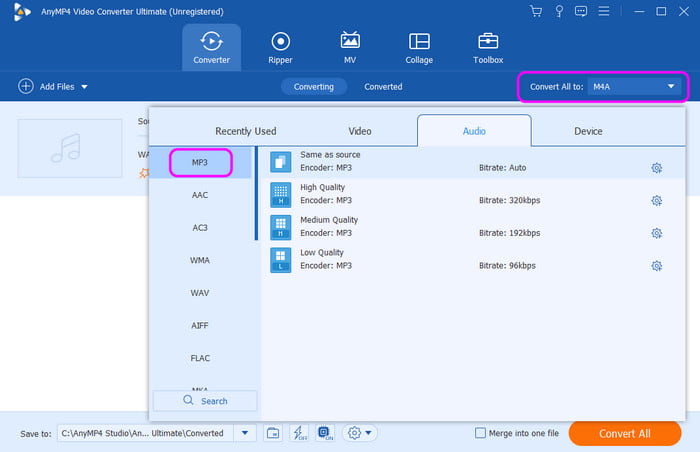This screenshot has width=700, height=452.
Task: Click the Bitrate: 320kbps text
Action: [x=509, y=200]
